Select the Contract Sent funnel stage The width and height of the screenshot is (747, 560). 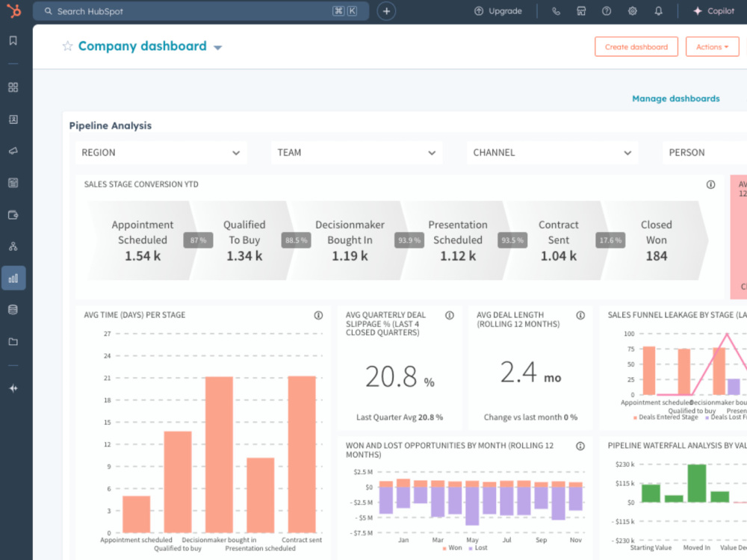pos(558,240)
